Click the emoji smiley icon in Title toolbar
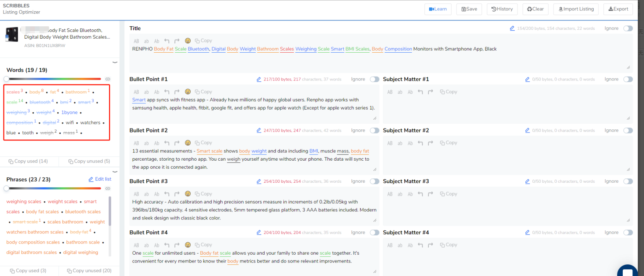Screen dimensions: 644x276 tap(187, 41)
